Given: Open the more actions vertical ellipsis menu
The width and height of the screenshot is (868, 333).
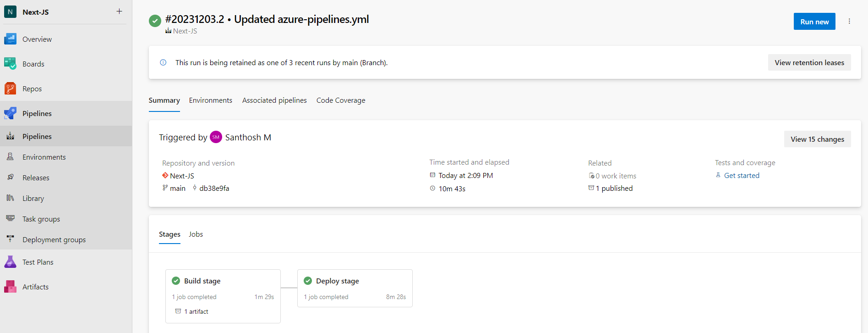Looking at the screenshot, I should (849, 22).
